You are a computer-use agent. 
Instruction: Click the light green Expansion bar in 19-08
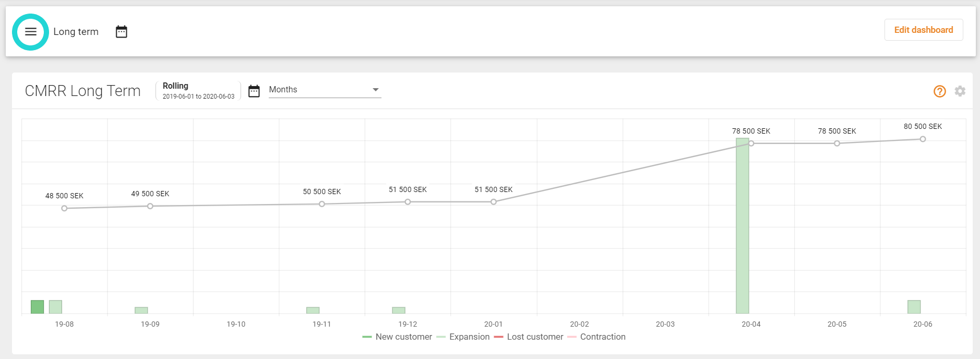point(55,307)
